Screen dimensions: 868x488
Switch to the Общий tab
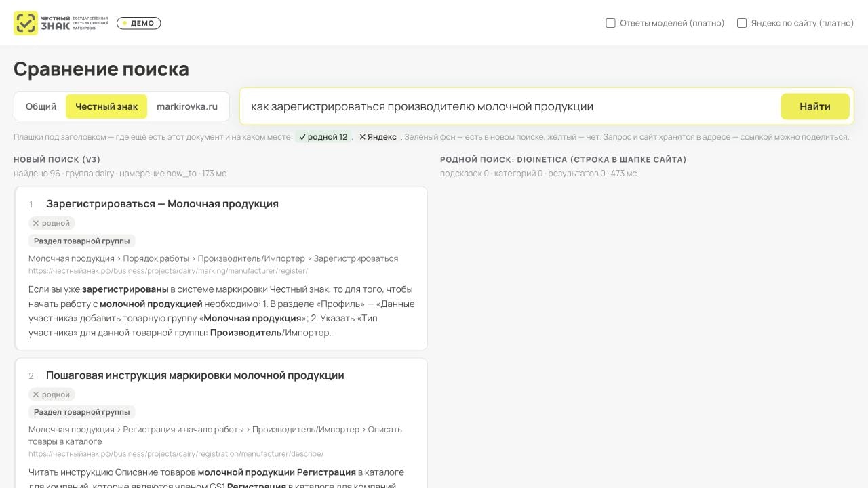click(x=41, y=106)
